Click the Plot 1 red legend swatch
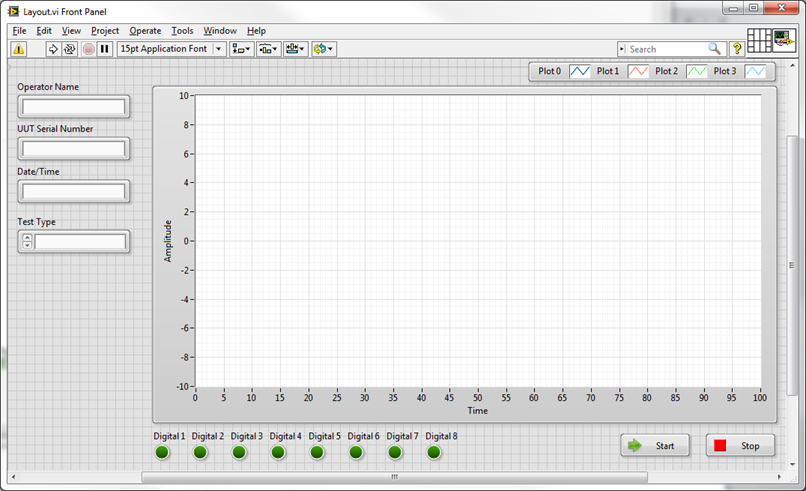 [x=639, y=72]
